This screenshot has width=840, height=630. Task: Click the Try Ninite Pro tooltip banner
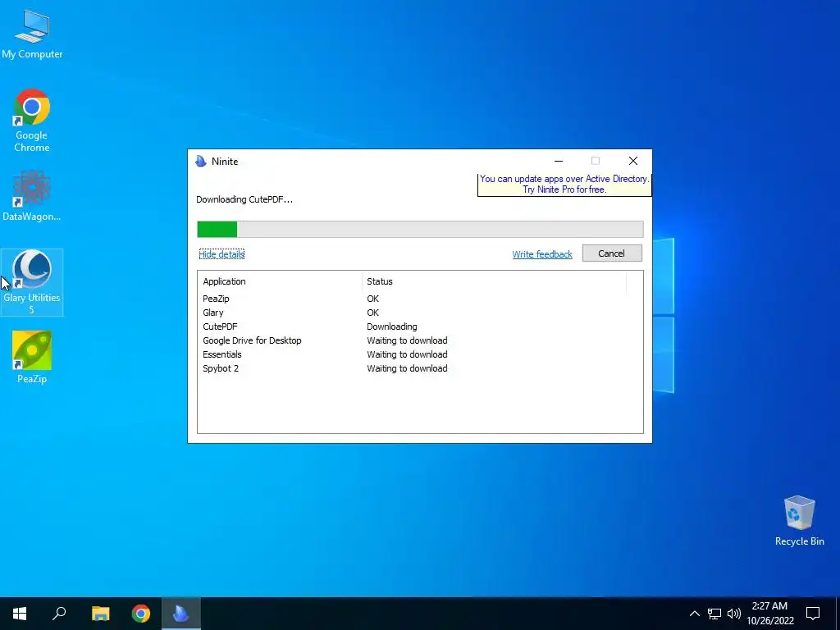(564, 185)
